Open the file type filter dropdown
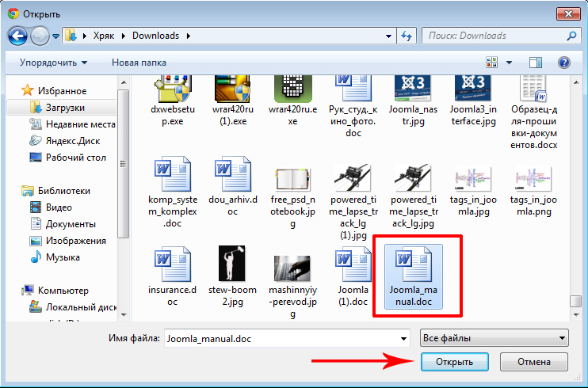This screenshot has width=588, height=388. point(493,338)
